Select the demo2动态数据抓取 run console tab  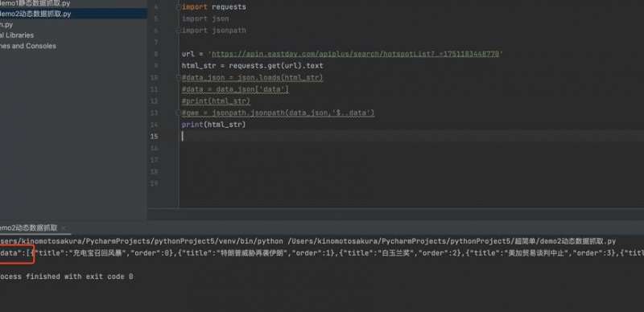click(x=29, y=228)
